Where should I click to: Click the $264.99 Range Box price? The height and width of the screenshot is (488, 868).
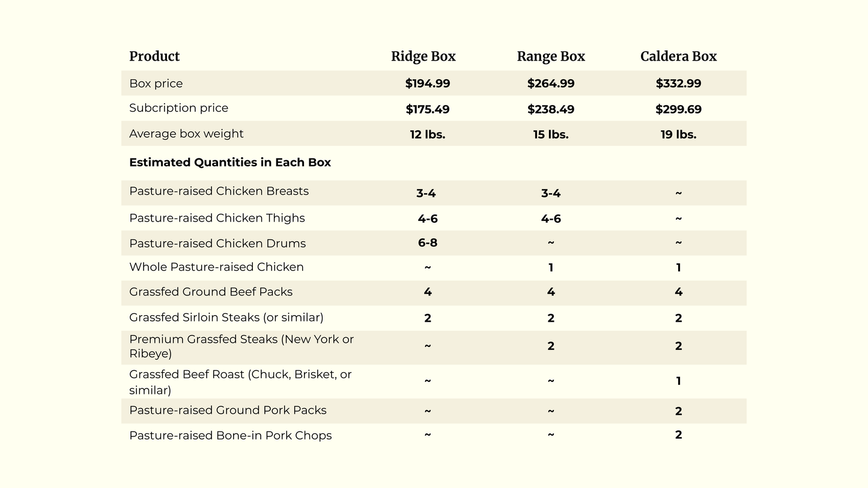(x=550, y=83)
